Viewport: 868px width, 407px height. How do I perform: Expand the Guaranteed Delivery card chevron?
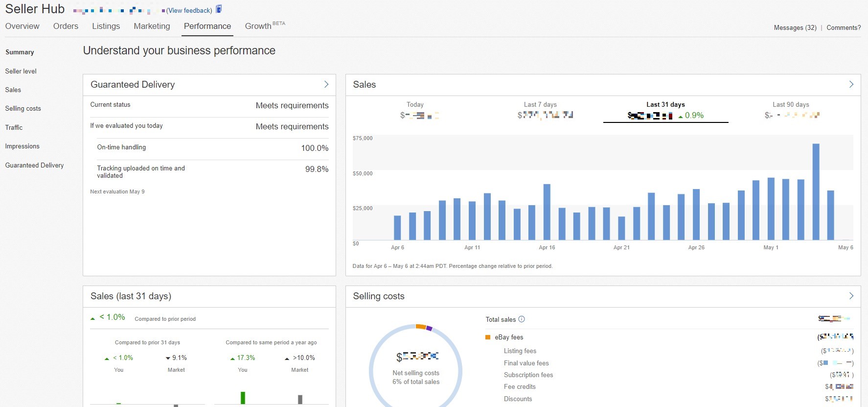[326, 85]
